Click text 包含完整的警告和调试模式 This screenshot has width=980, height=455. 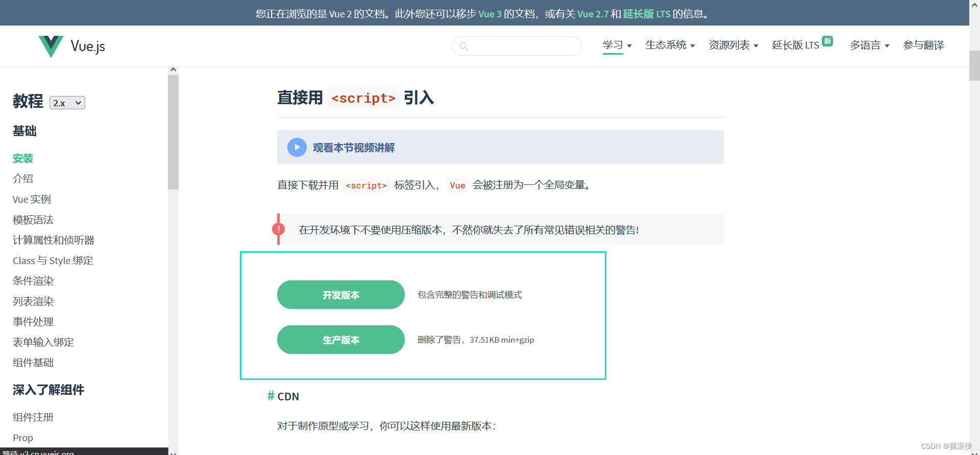pos(470,295)
